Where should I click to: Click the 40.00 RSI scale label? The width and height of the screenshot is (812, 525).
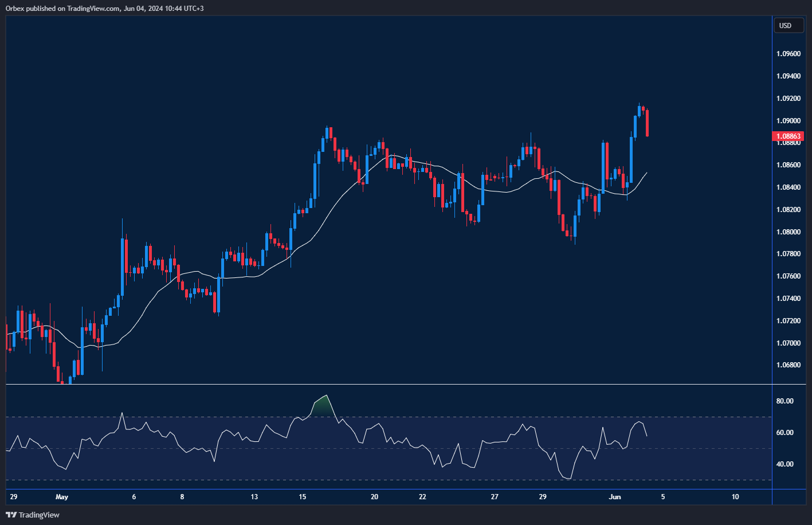[x=784, y=464]
